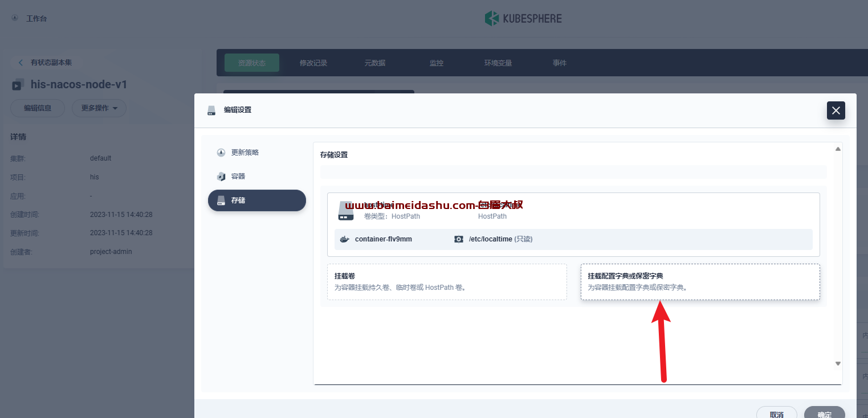Click the 详情 heading
The image size is (868, 418).
click(x=18, y=137)
